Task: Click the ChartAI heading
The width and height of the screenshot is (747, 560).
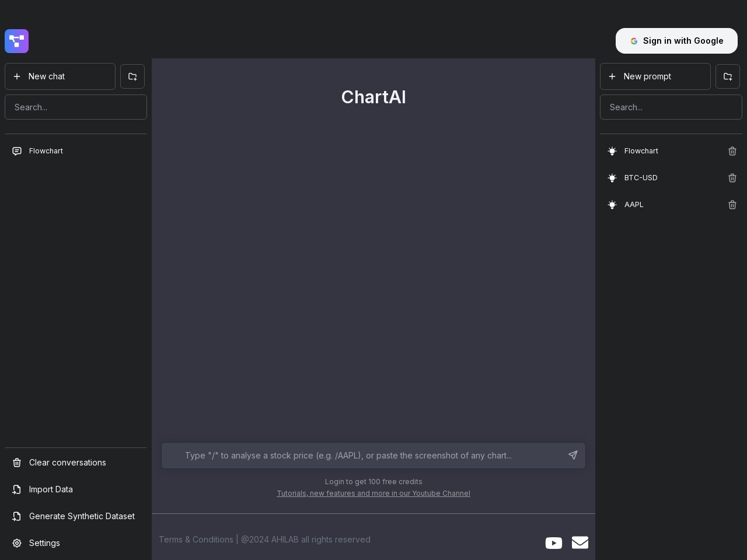Action: point(373,97)
